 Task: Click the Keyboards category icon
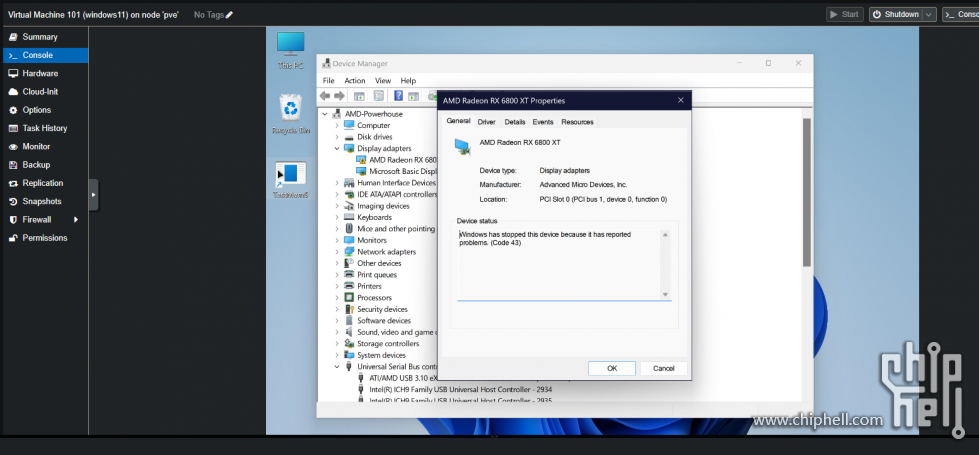(349, 217)
